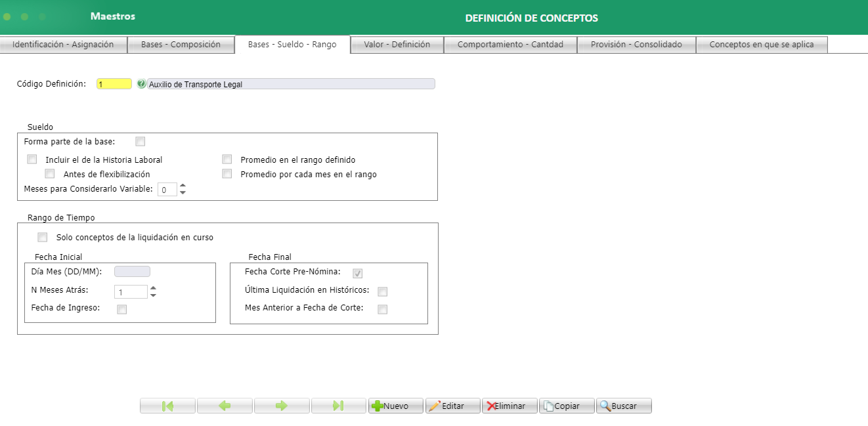Image resolution: width=868 pixels, height=426 pixels.
Task: Go to first record navigation button
Action: pos(167,406)
